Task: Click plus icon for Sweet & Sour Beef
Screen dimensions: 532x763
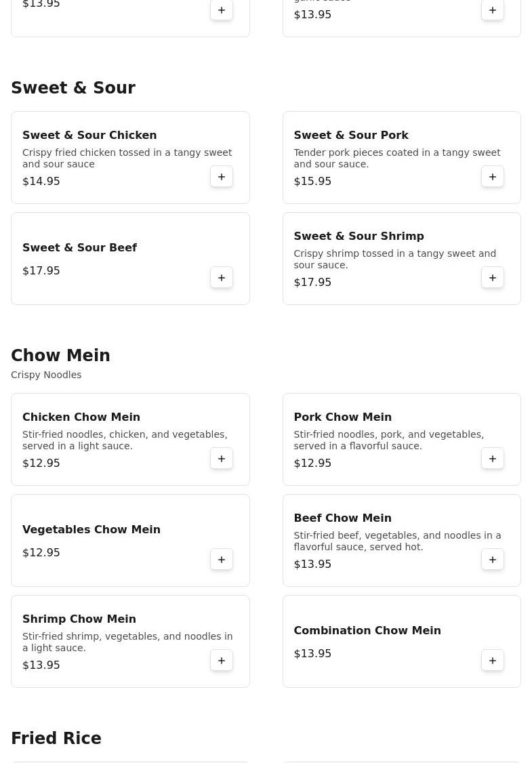Action: (222, 278)
